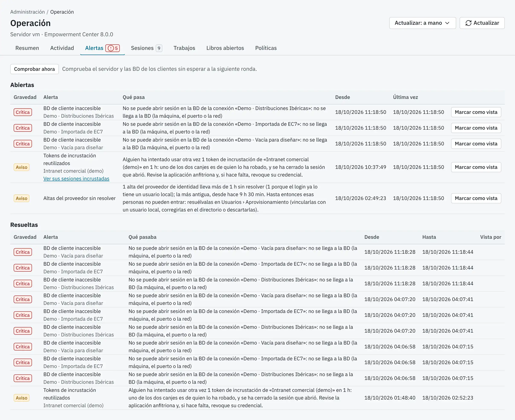
Task: Click the Resueltas section heading
Action: [24, 225]
